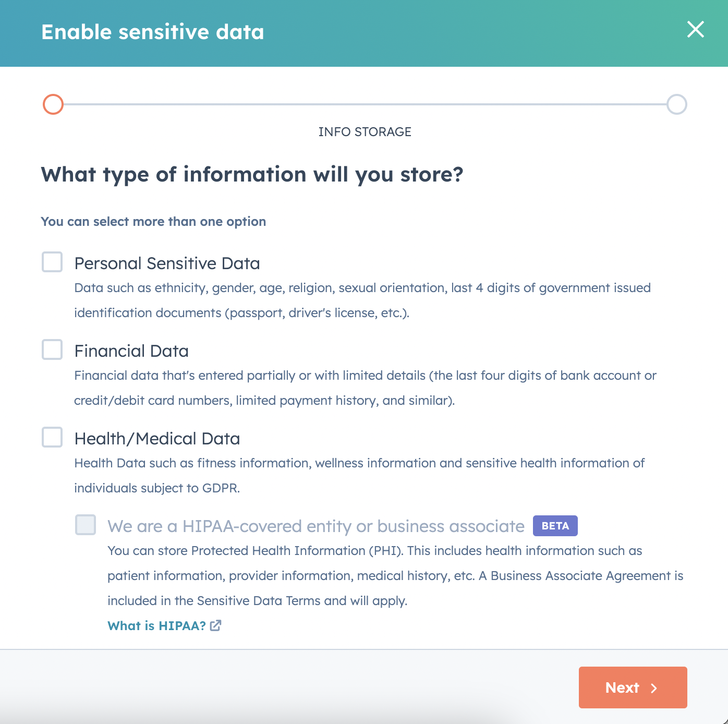The width and height of the screenshot is (728, 724).
Task: Click the INFO STORAGE tab label
Action: click(x=365, y=131)
